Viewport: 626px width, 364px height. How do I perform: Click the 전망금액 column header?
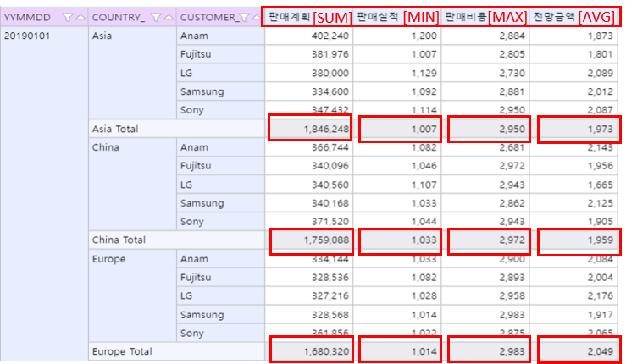point(573,17)
